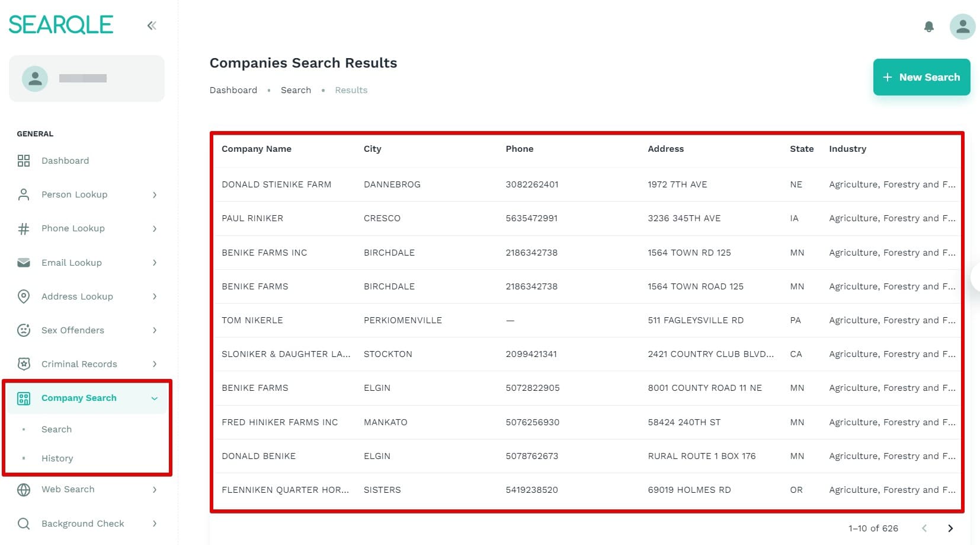Screen dimensions: 980x545
Task: Click the Address column header
Action: click(666, 149)
